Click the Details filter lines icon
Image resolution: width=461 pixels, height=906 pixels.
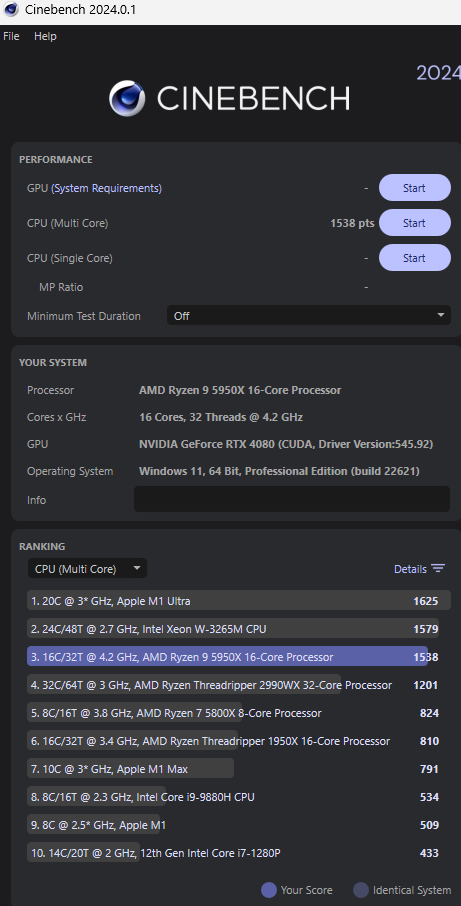click(x=438, y=569)
